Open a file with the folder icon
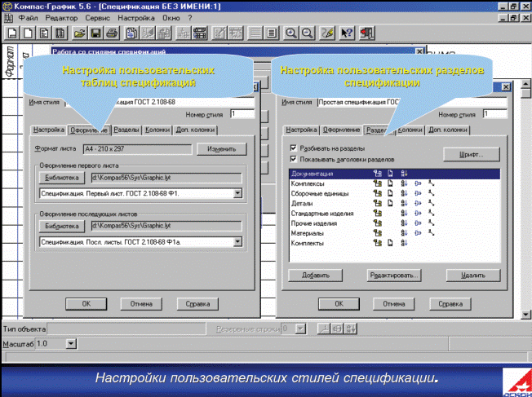Screen dimensions: 532x397 (x=79, y=33)
